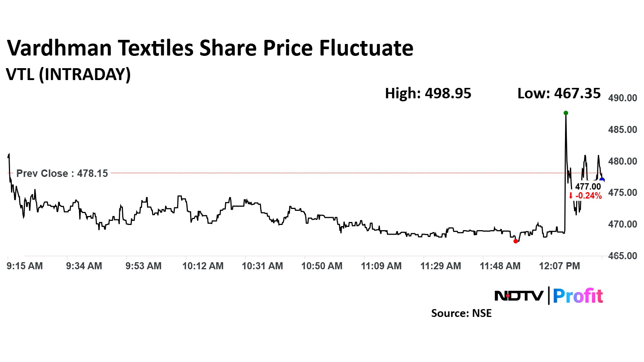This screenshot has height=362, width=644.
Task: Click the red low-point marker dot
Action: coord(515,241)
